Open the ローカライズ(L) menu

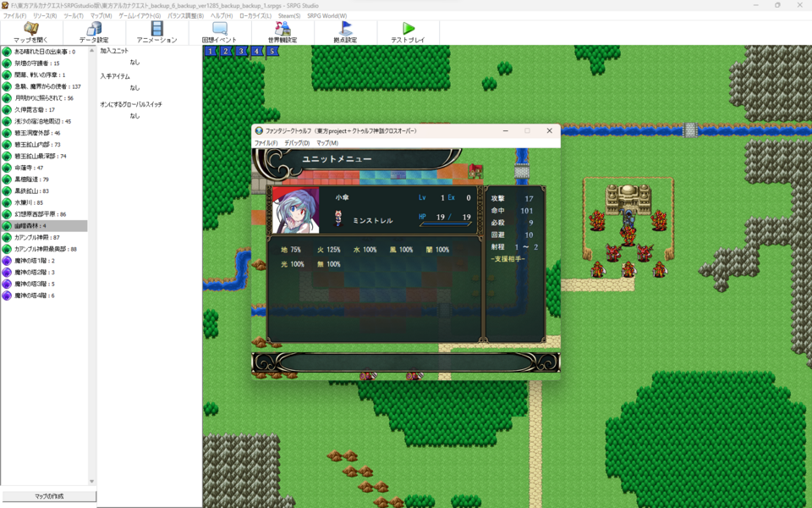coord(255,15)
